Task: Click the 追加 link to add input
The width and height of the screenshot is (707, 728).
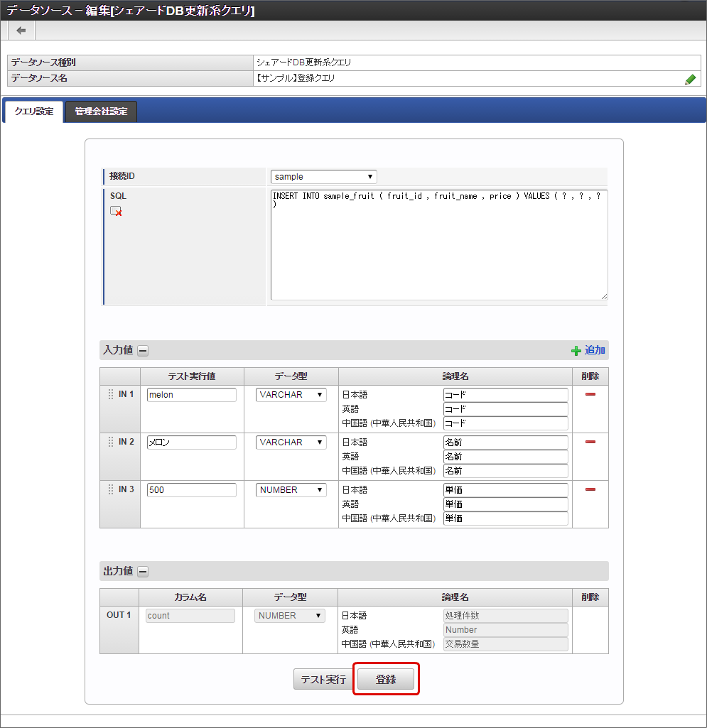Action: 595,350
